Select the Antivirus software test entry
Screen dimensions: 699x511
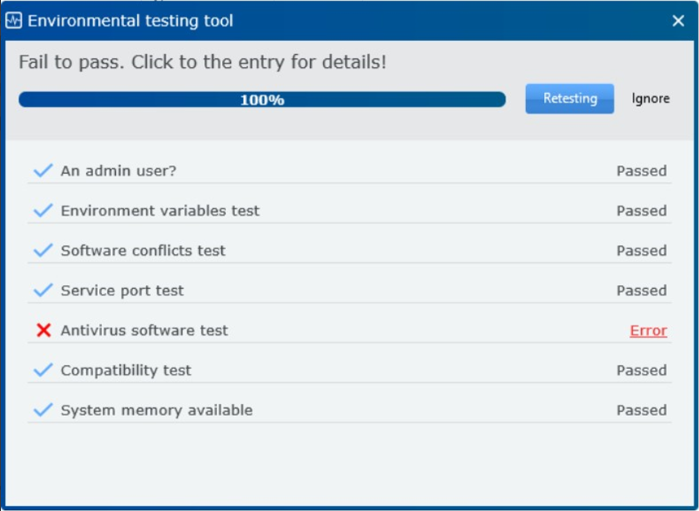point(350,330)
